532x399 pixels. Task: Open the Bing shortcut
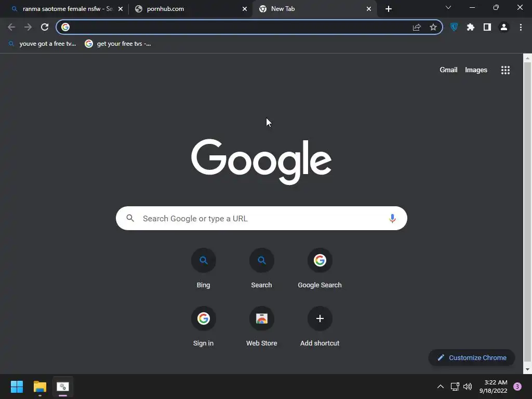(203, 268)
